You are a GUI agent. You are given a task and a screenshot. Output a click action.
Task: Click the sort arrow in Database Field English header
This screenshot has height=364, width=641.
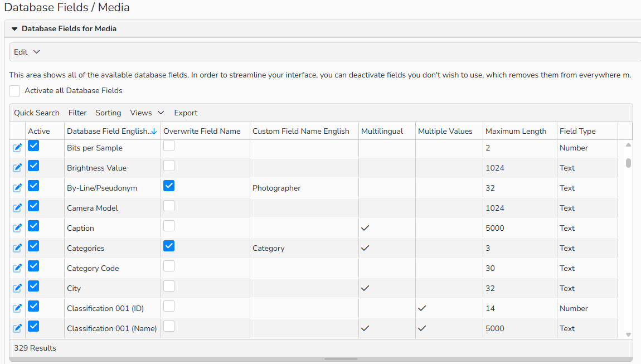[x=154, y=132]
